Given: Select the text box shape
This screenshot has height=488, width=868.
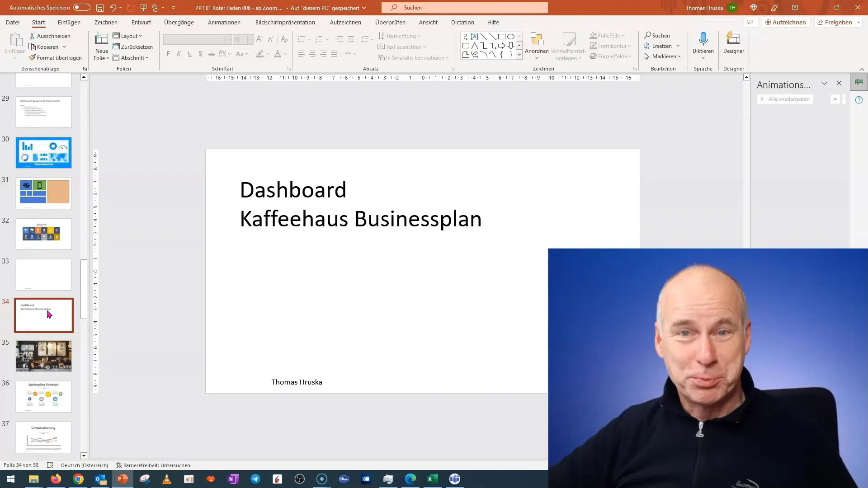Looking at the screenshot, I should click(474, 37).
